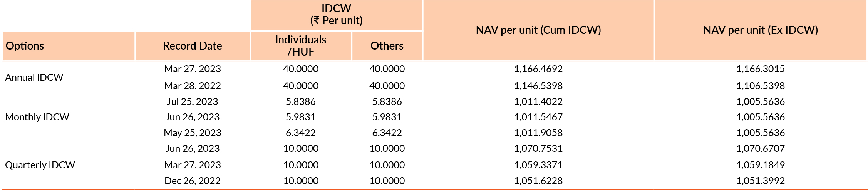Click the Cum IDCW value 1,166.4692
Image resolution: width=868 pixels, height=191 pixels.
[538, 69]
